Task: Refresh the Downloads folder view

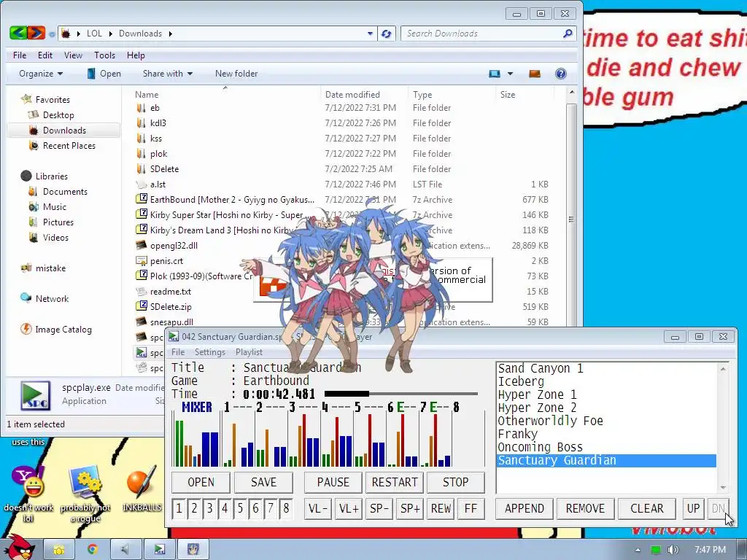Action: click(386, 34)
